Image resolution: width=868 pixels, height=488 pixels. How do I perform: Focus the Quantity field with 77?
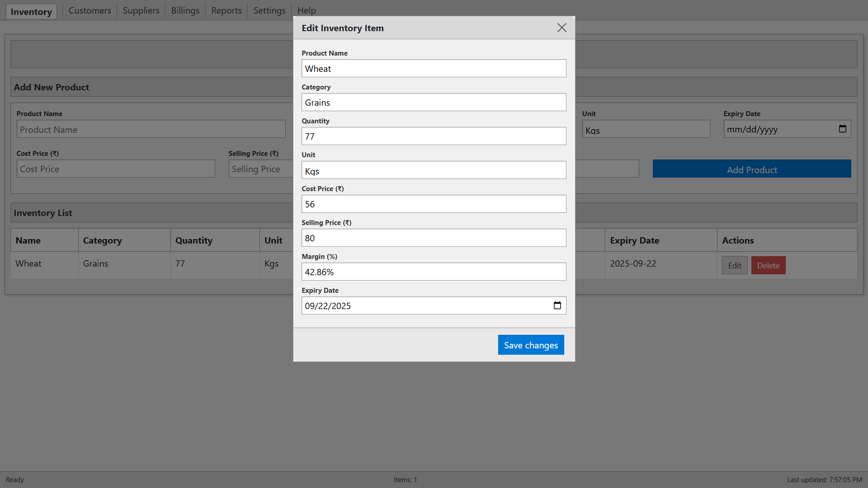434,136
